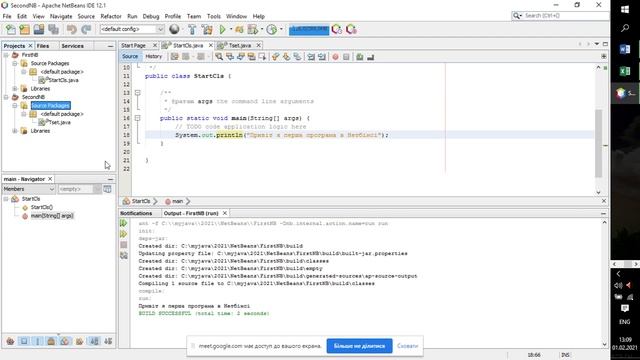Viewport: 640px width, 360px height.
Task: Click the Shift Line Left editor icon
Action: click(311, 57)
